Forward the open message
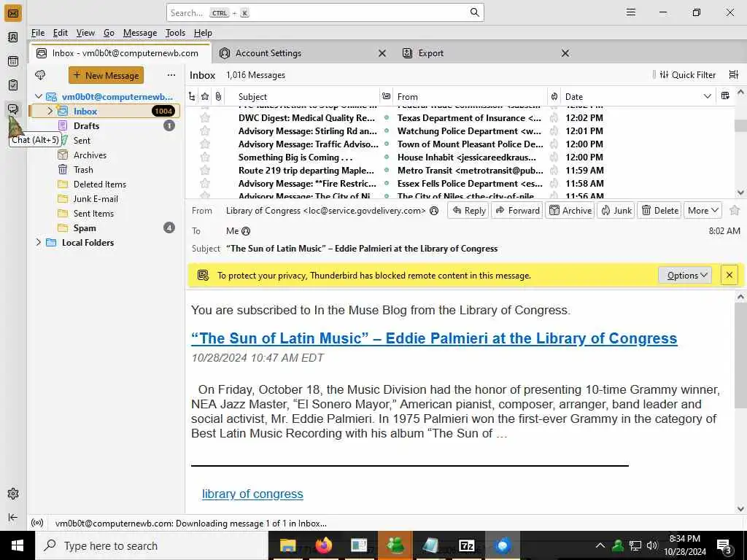The image size is (747, 560). coord(517,211)
